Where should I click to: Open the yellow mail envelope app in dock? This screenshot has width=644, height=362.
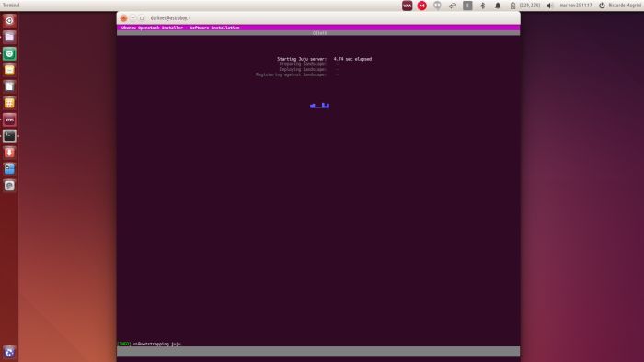coord(9,70)
